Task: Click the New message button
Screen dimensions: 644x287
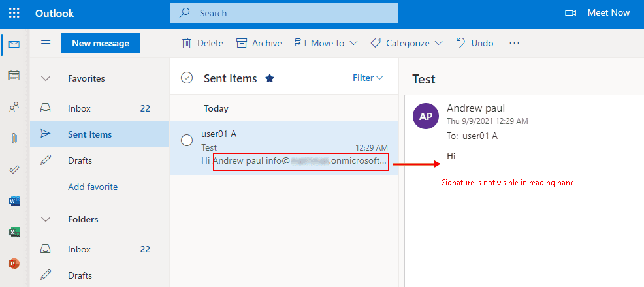Action: [100, 43]
